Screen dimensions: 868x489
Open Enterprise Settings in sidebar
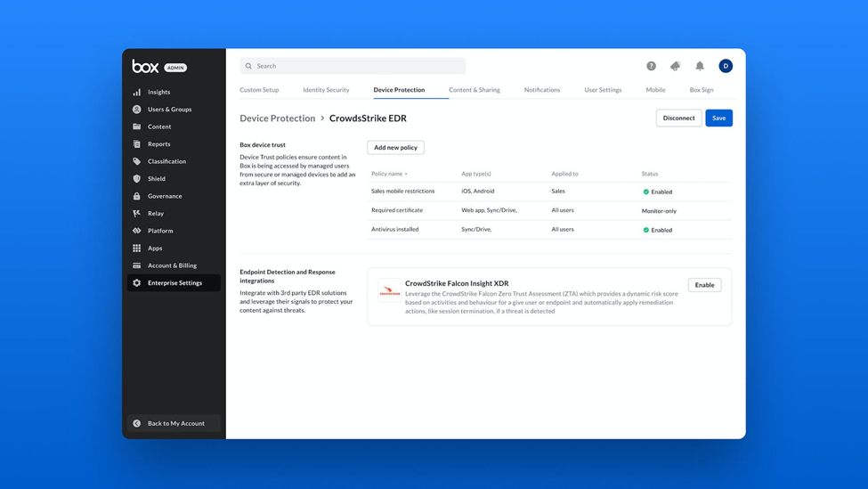(174, 282)
